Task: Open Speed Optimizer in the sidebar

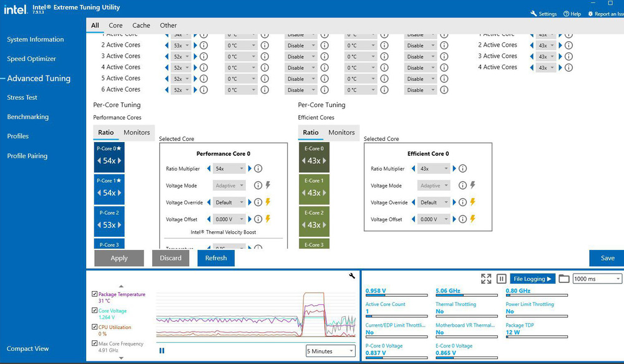Action: pos(31,59)
